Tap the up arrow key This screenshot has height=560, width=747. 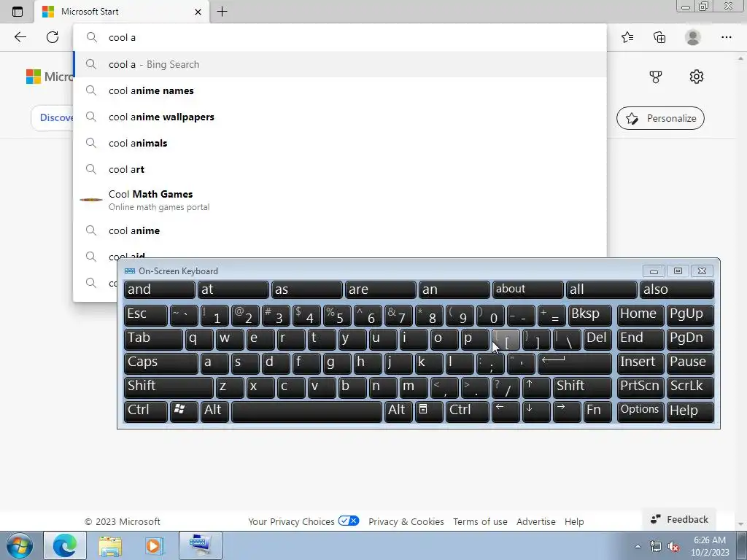(536, 386)
